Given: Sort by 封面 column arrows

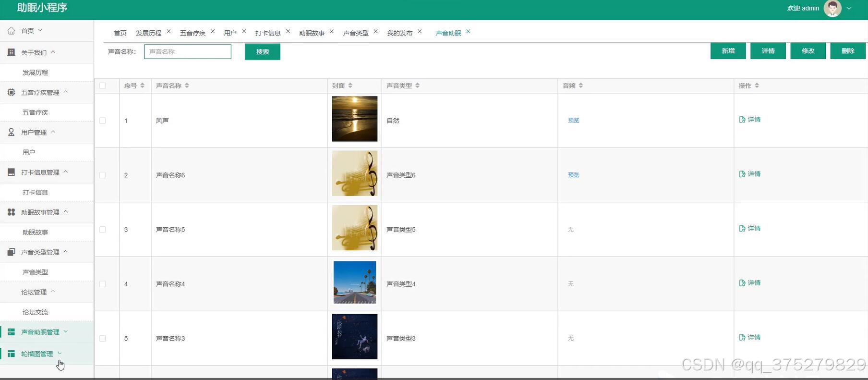Looking at the screenshot, I should (x=350, y=86).
